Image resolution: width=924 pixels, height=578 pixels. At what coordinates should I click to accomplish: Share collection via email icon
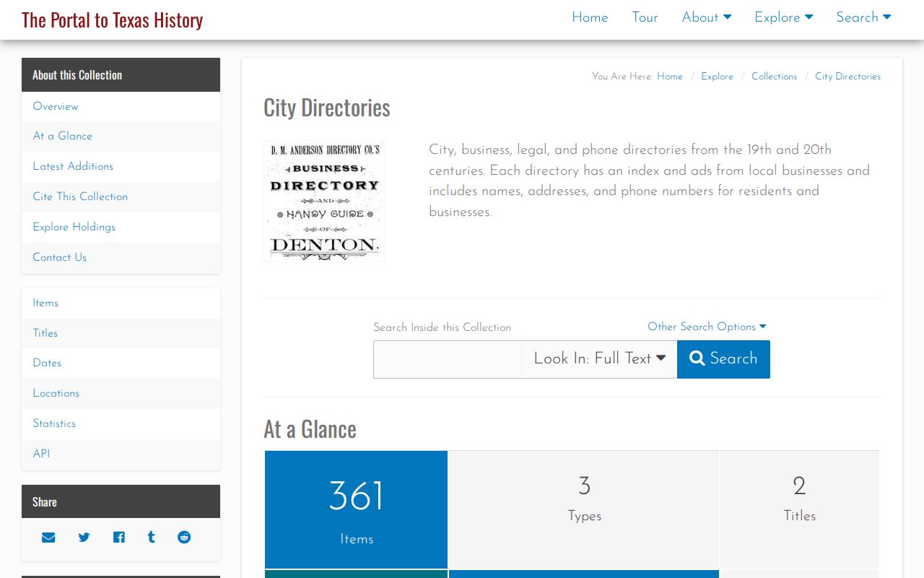point(48,538)
